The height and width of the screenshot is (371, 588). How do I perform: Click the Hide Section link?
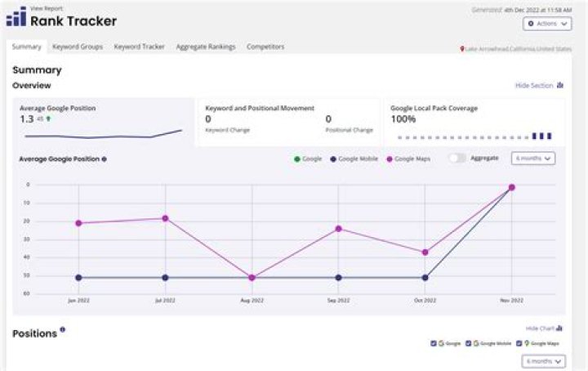pos(534,86)
